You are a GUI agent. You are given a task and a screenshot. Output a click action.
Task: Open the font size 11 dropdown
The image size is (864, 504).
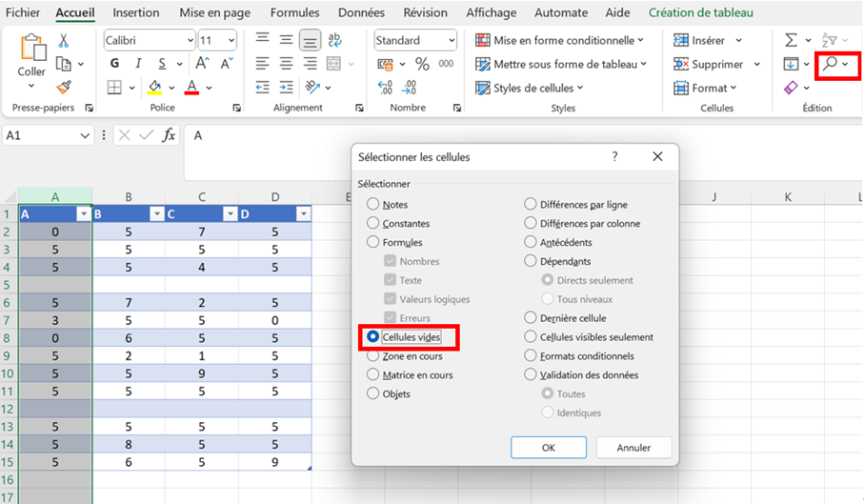231,40
